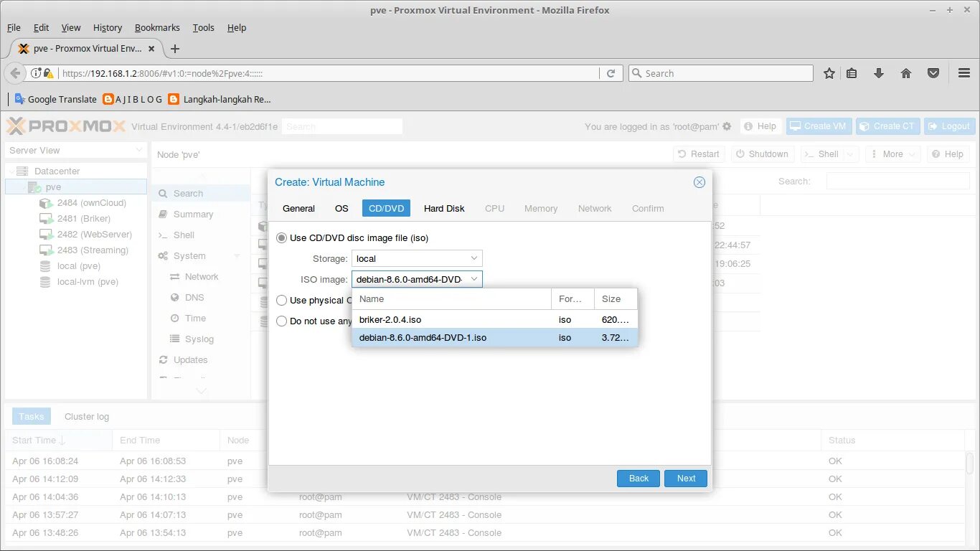Screen dimensions: 980x551
Task: Close the pve Proxmox browser tab
Action: tap(151, 49)
